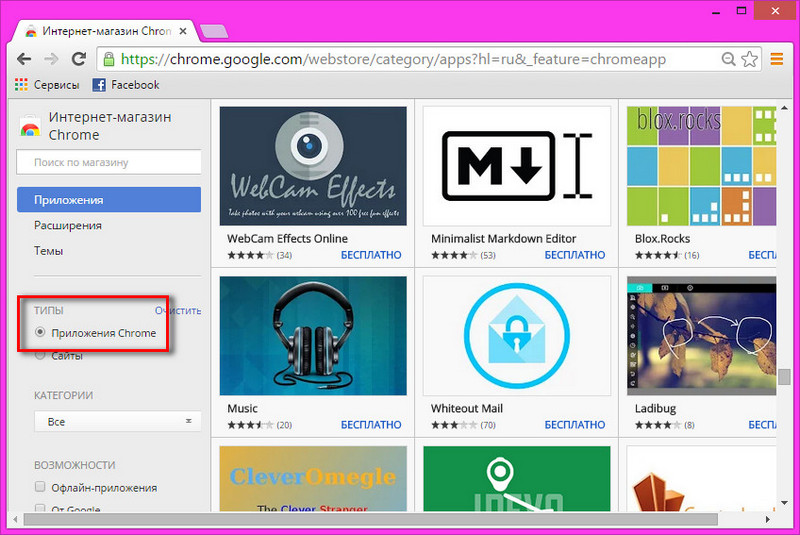Click БЕСПЛАТНО for Music

pyautogui.click(x=371, y=424)
